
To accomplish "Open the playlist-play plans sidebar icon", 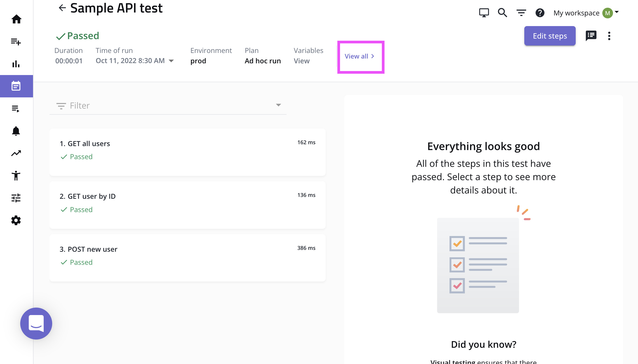I will coord(16,109).
